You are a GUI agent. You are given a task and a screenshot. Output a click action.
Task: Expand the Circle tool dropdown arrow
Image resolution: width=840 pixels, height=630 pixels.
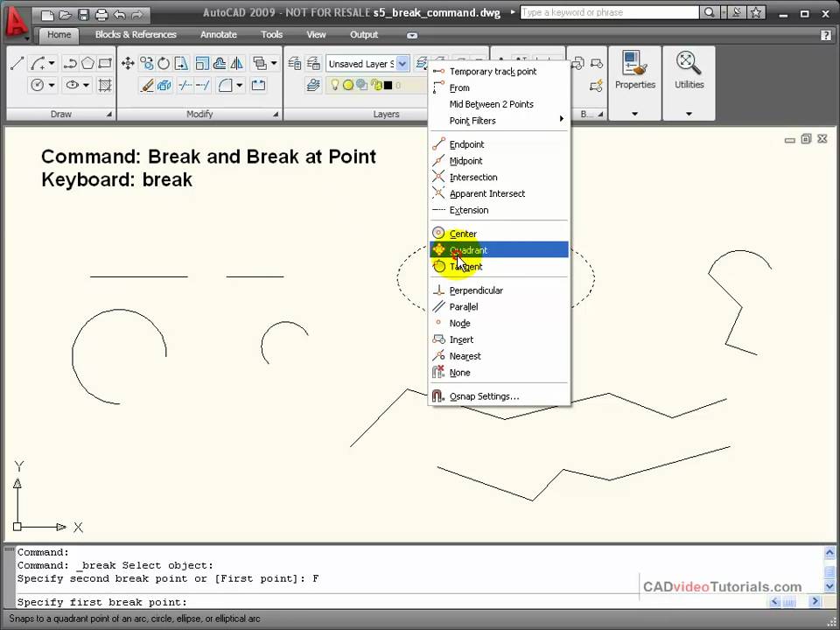[x=52, y=85]
